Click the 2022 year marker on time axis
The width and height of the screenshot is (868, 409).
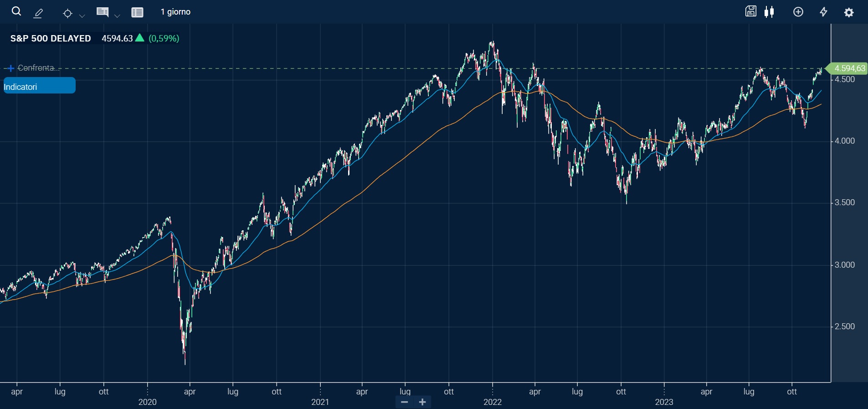point(492,402)
